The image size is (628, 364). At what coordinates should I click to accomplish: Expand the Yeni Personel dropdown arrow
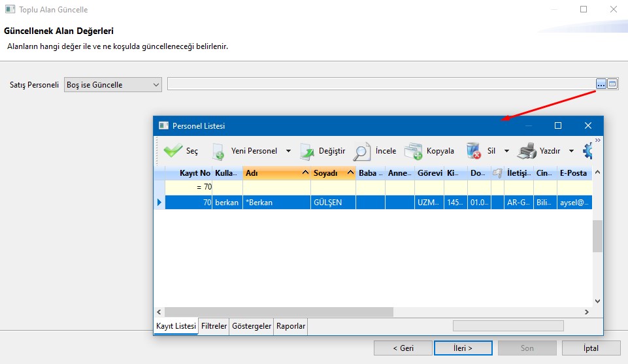point(288,151)
